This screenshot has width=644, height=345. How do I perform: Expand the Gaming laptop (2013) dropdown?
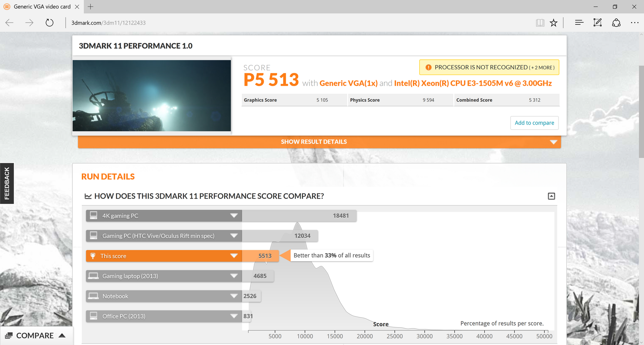pos(234,276)
